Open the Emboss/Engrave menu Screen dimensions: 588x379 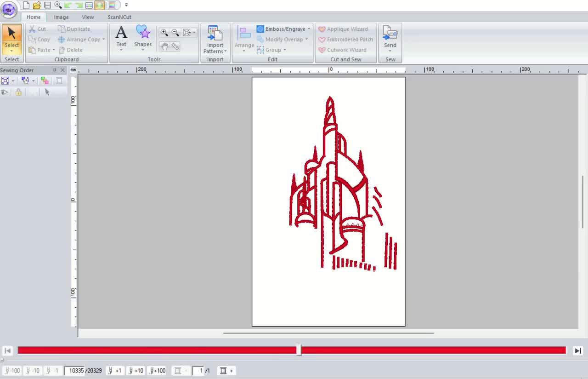pos(283,29)
